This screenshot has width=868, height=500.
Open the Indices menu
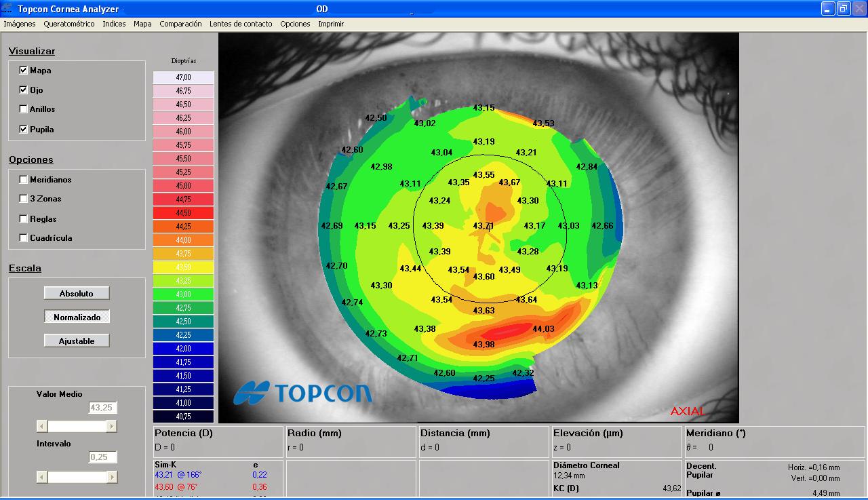(114, 24)
